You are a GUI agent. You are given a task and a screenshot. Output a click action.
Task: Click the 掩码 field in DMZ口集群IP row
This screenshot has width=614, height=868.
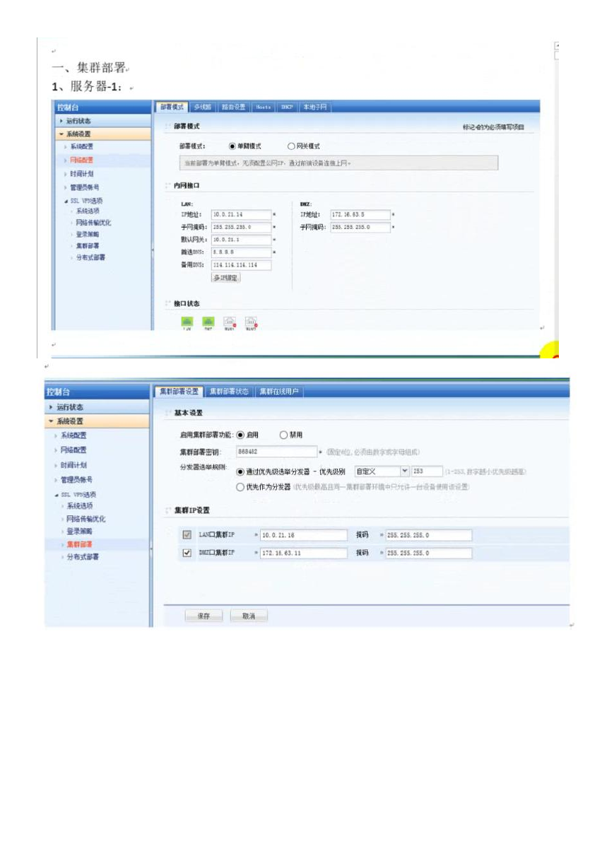[x=429, y=553]
